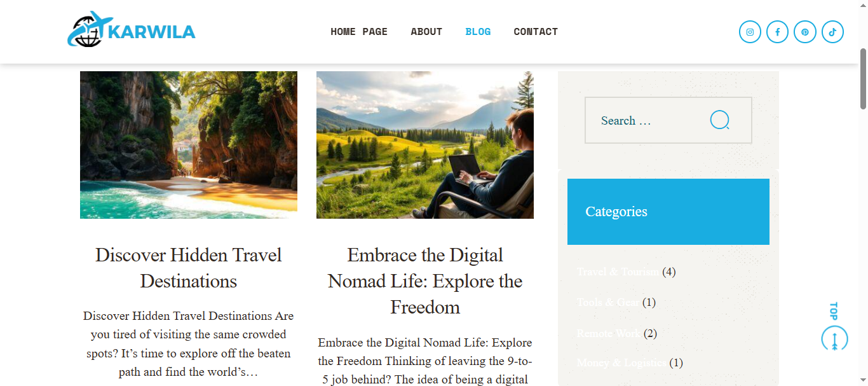Open the Contact menu item
868x386 pixels.
[536, 32]
